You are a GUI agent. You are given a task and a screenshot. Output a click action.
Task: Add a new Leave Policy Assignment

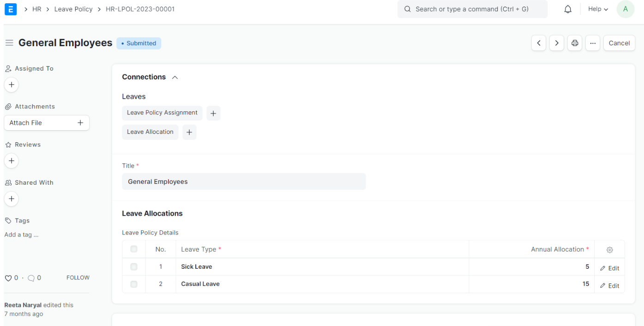tap(213, 113)
